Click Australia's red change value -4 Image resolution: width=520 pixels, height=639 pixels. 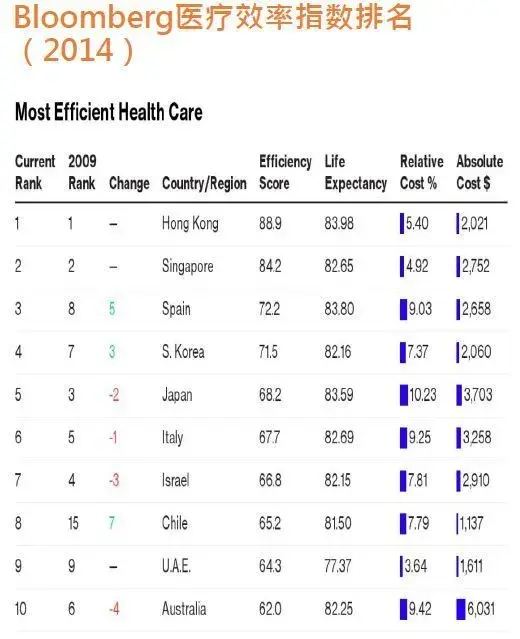click(x=114, y=609)
